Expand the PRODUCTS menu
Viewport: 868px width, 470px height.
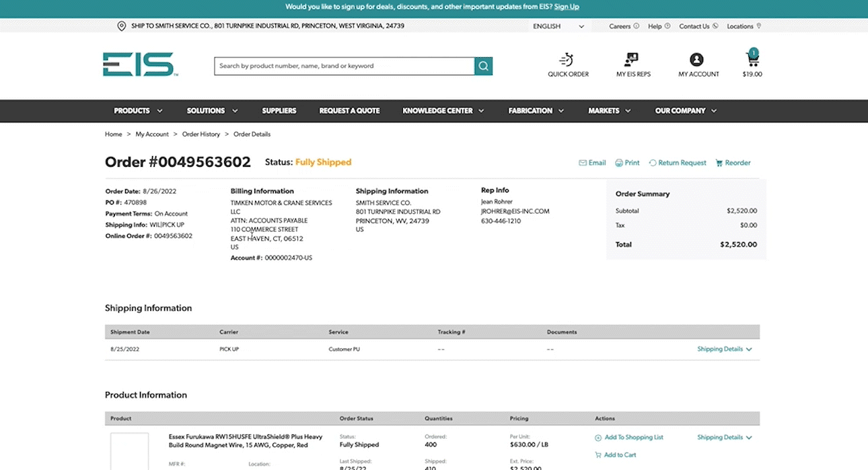[x=138, y=110]
